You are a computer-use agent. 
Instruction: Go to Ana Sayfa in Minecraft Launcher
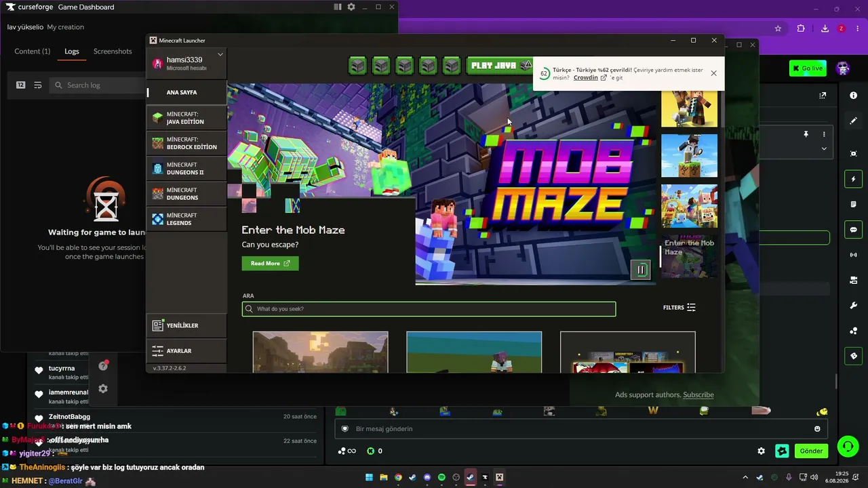pos(186,92)
